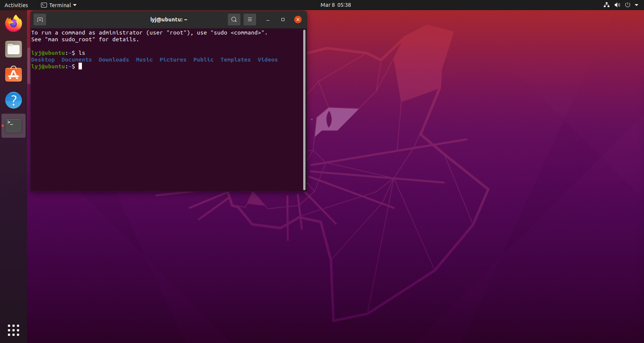Open Firefox from the dock
Screen dimensions: 644x343
point(14,24)
